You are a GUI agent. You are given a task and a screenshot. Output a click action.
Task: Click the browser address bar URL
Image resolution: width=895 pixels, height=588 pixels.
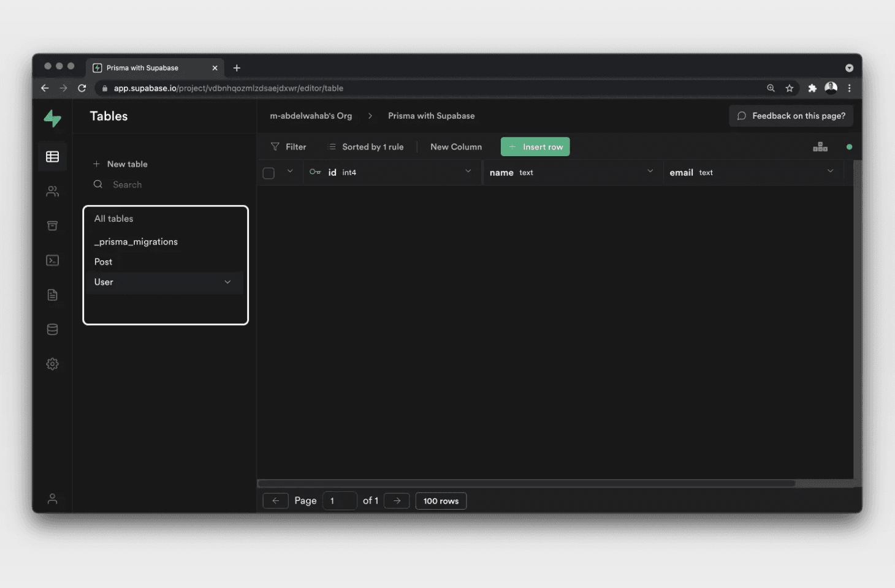(228, 88)
